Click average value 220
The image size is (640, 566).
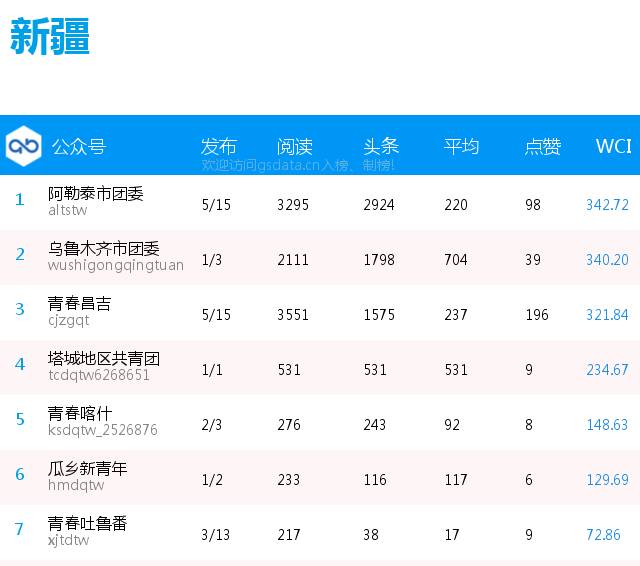coord(456,204)
